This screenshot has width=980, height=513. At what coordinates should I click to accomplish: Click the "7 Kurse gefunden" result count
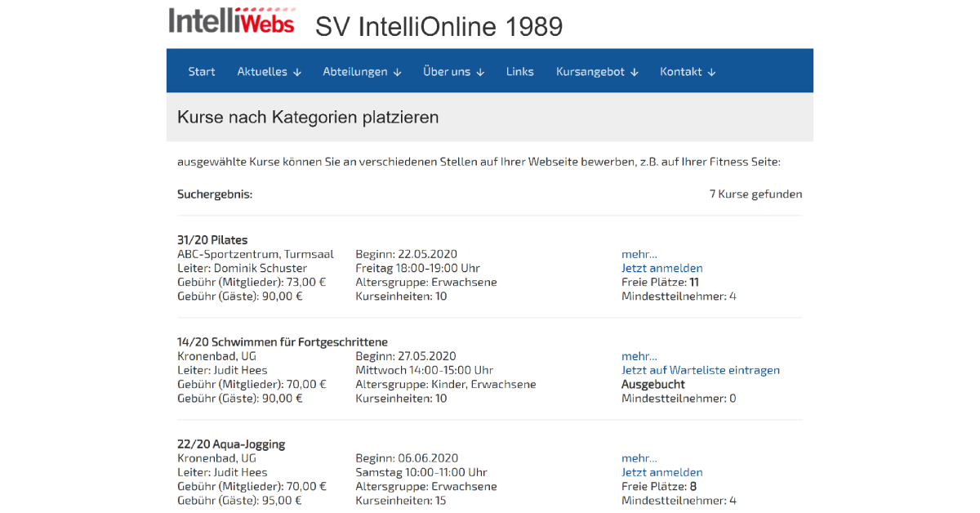[x=755, y=194]
